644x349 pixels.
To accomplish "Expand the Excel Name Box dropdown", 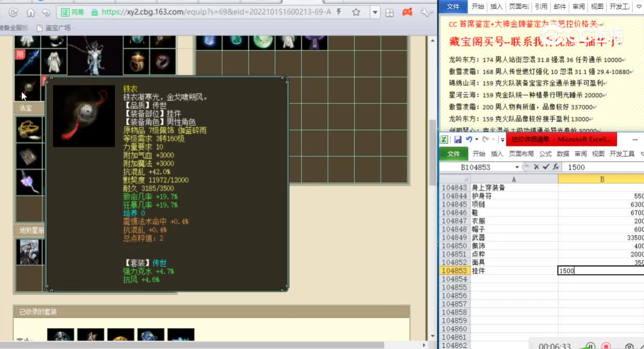I will point(517,167).
